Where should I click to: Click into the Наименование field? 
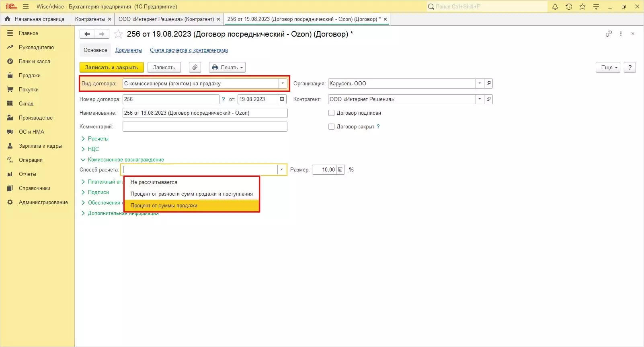205,113
